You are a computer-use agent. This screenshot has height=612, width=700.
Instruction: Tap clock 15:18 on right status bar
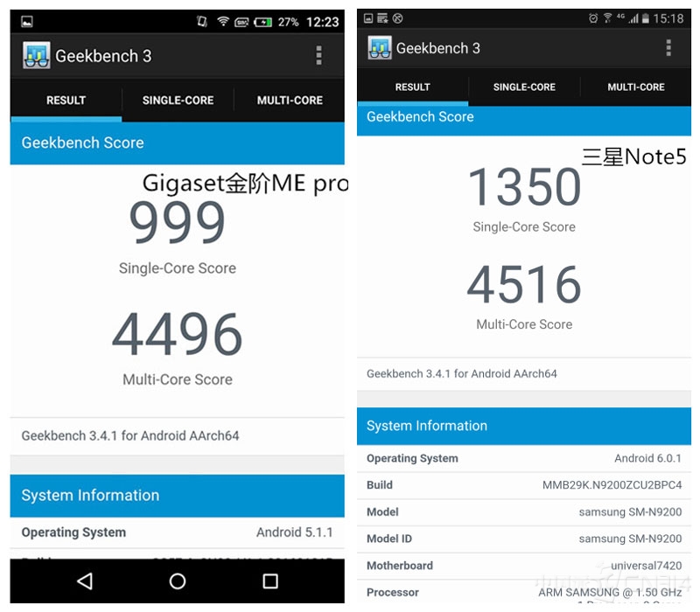point(668,18)
